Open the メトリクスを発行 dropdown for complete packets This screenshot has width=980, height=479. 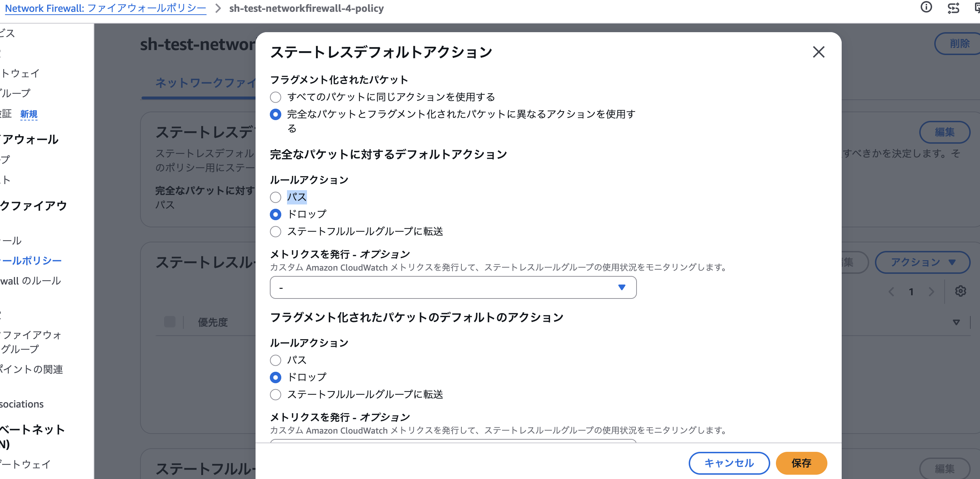453,288
